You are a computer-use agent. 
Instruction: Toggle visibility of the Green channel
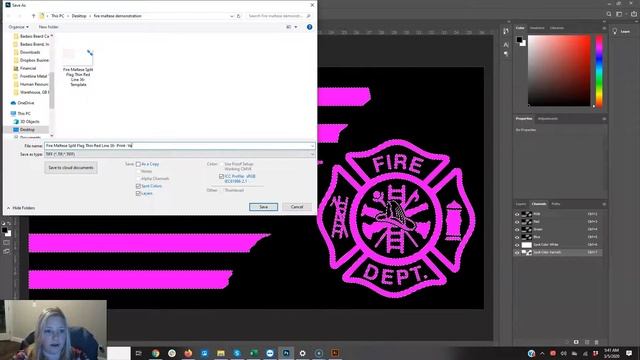point(517,229)
